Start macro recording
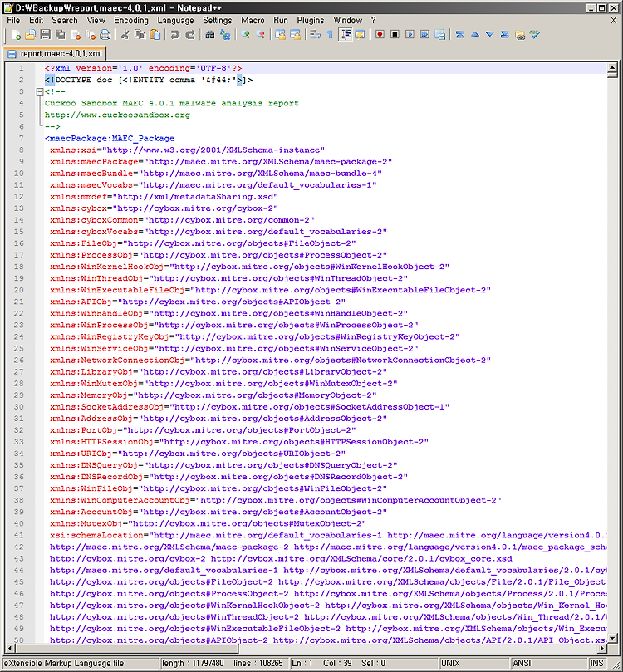Screen dimensions: 623x672 (380, 35)
